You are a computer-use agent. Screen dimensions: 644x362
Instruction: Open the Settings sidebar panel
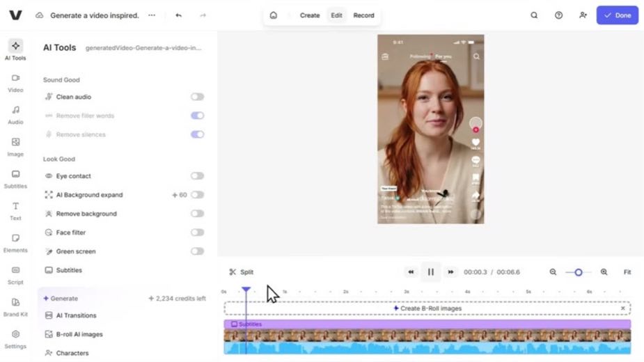(x=15, y=340)
